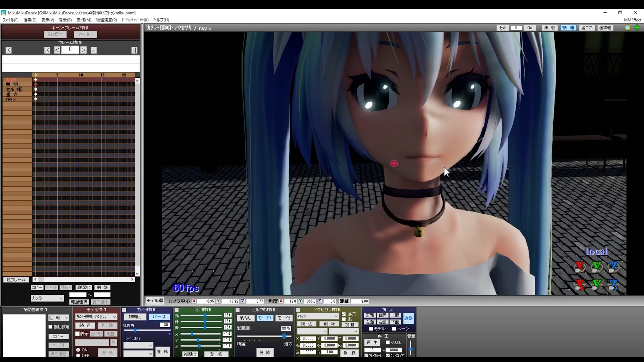The image size is (644, 362).
Task: Step back one frame (<) button
Action: click(57, 50)
